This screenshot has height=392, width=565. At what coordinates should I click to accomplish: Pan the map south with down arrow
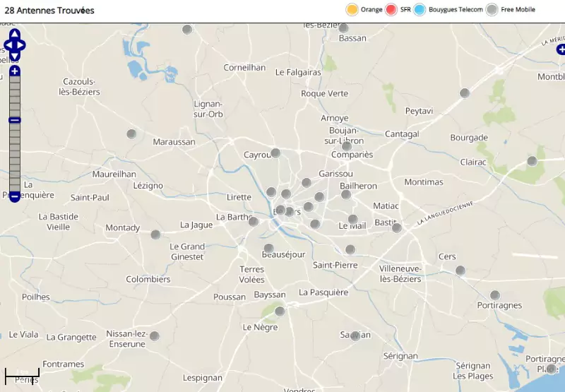coord(15,57)
